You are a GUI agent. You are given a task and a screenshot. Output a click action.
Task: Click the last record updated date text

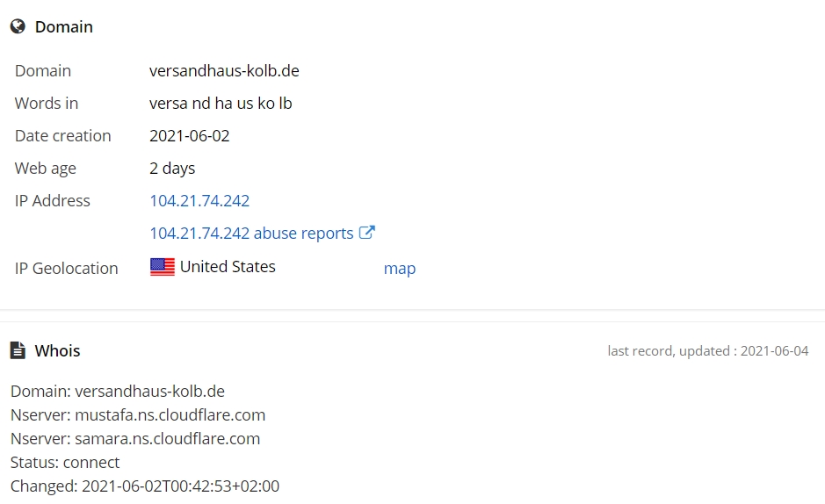pos(707,351)
